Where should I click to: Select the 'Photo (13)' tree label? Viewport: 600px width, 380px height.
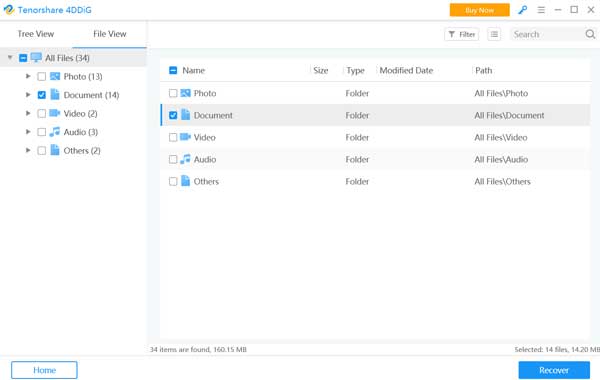tap(83, 77)
